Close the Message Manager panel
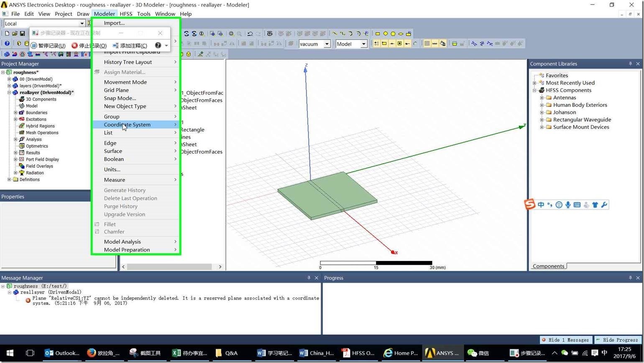This screenshot has height=363, width=644. (x=317, y=278)
